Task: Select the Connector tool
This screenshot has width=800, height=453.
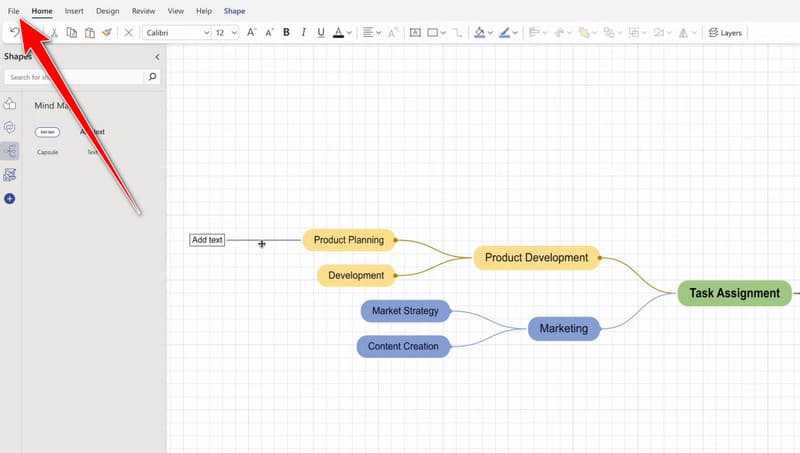Action: [x=458, y=33]
